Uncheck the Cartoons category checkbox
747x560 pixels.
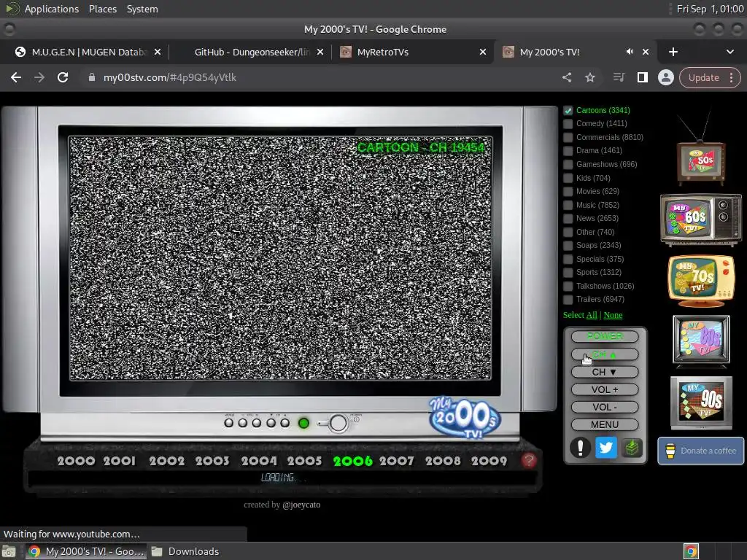click(568, 111)
